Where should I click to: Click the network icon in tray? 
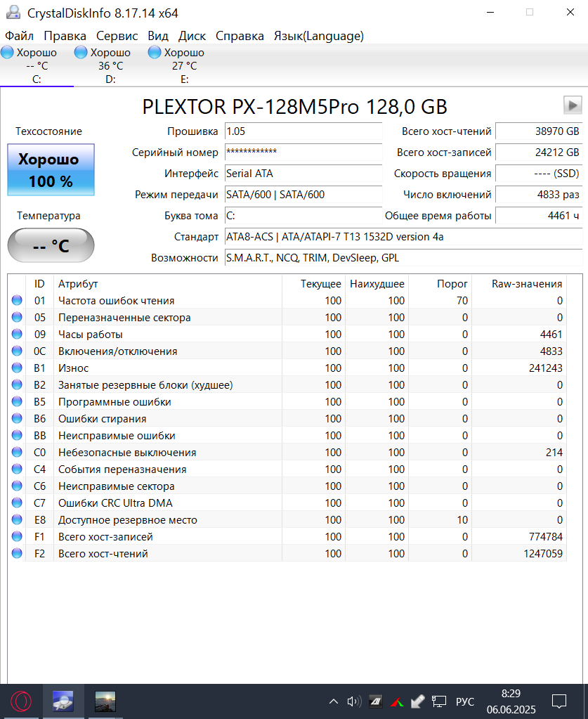click(438, 701)
